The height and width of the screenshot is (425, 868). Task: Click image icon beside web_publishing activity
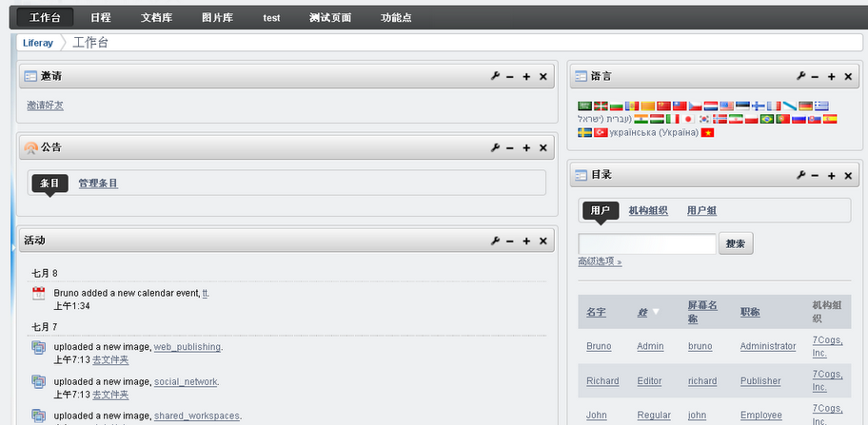coord(38,348)
